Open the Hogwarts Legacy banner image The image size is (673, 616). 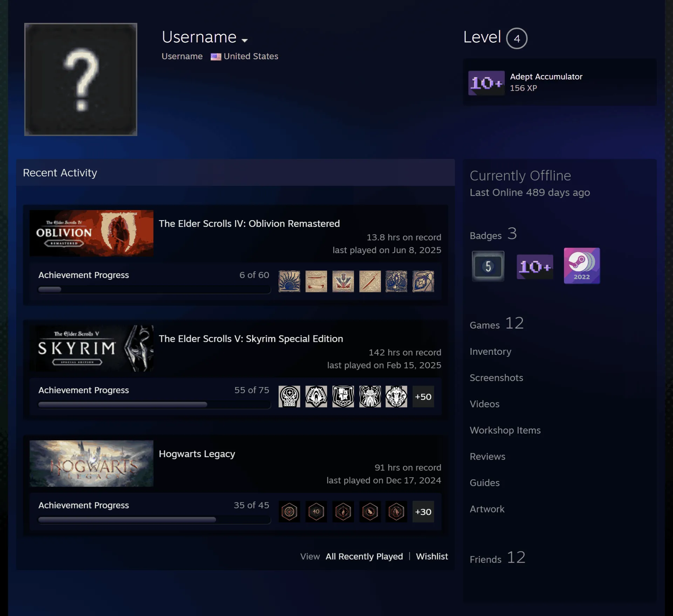(x=91, y=463)
